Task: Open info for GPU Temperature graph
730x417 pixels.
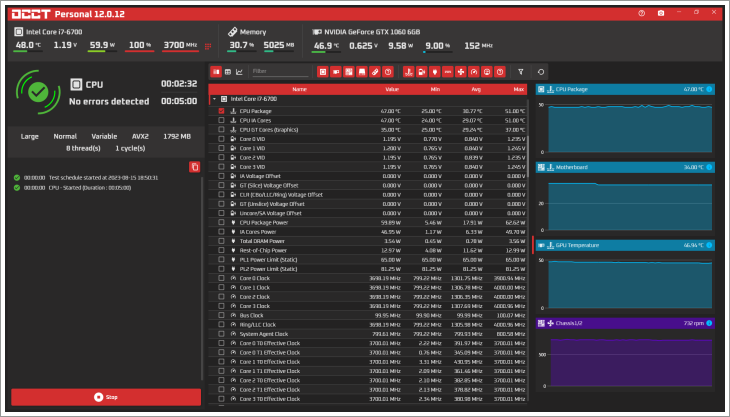Action: point(709,245)
